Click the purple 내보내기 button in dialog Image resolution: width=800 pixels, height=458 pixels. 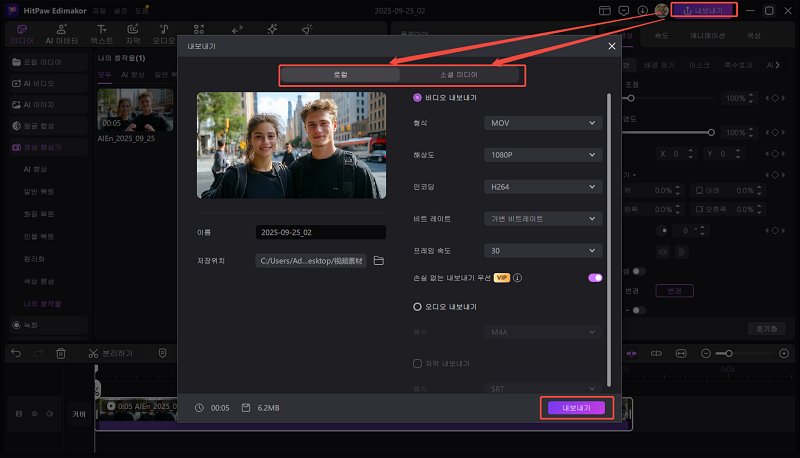coord(576,408)
